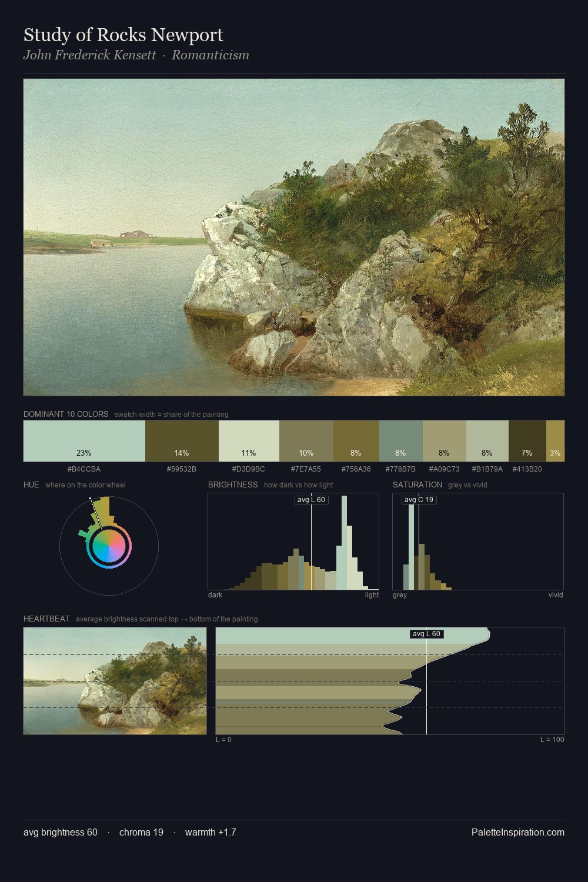Click the Romanticism movement label
Image resolution: width=588 pixels, height=882 pixels.
[211, 55]
